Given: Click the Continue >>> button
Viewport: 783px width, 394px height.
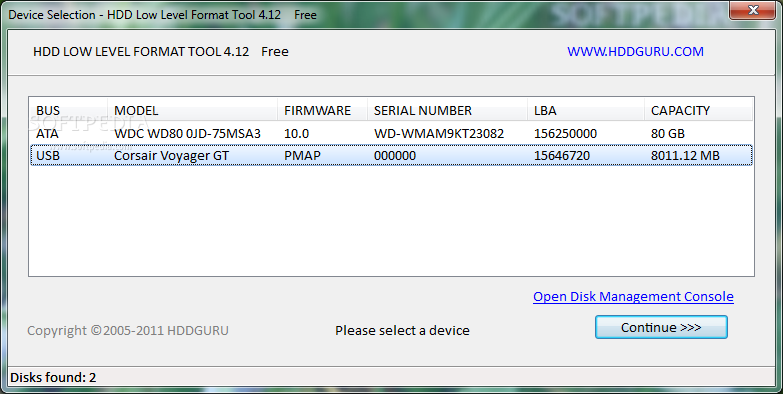Looking at the screenshot, I should (x=661, y=328).
